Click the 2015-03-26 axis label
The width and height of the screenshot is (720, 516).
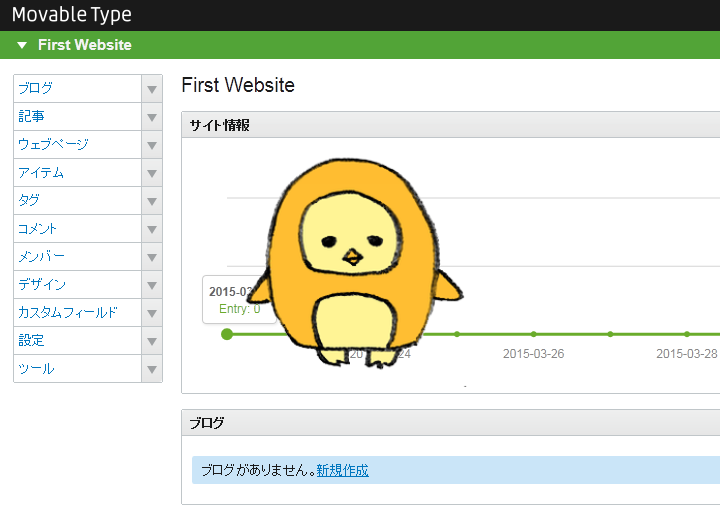(534, 354)
